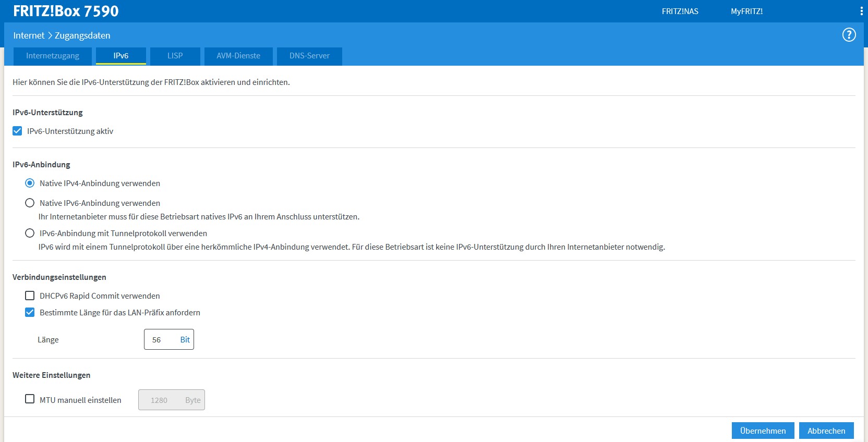Select the IPv6 tab
The image size is (868, 442).
tap(121, 56)
